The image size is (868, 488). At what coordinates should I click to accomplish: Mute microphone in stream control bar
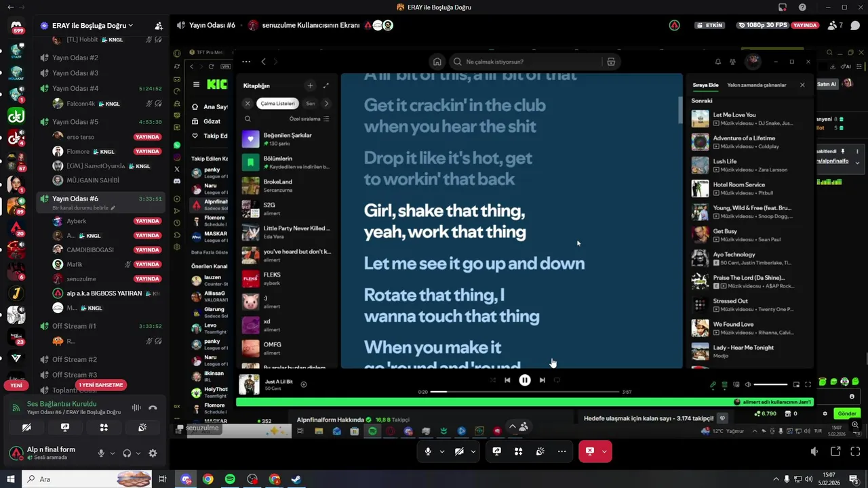point(428,451)
